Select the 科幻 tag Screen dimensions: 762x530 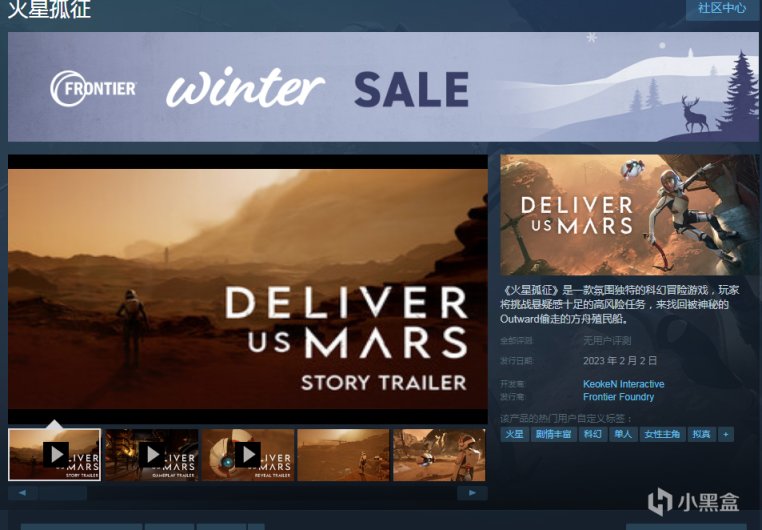pos(592,434)
